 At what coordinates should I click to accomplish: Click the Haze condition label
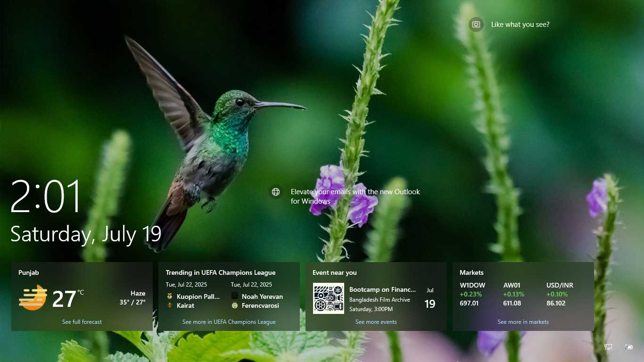[x=138, y=293]
